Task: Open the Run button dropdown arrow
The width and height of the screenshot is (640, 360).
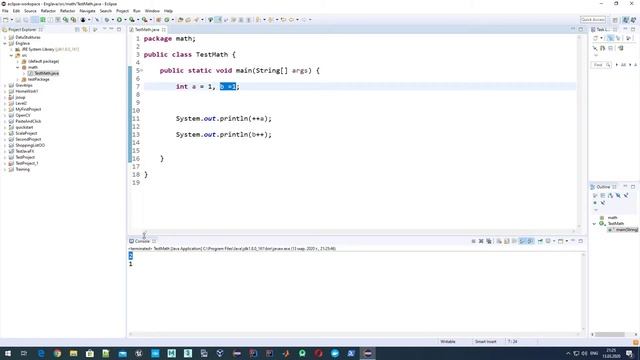Action: 125,20
